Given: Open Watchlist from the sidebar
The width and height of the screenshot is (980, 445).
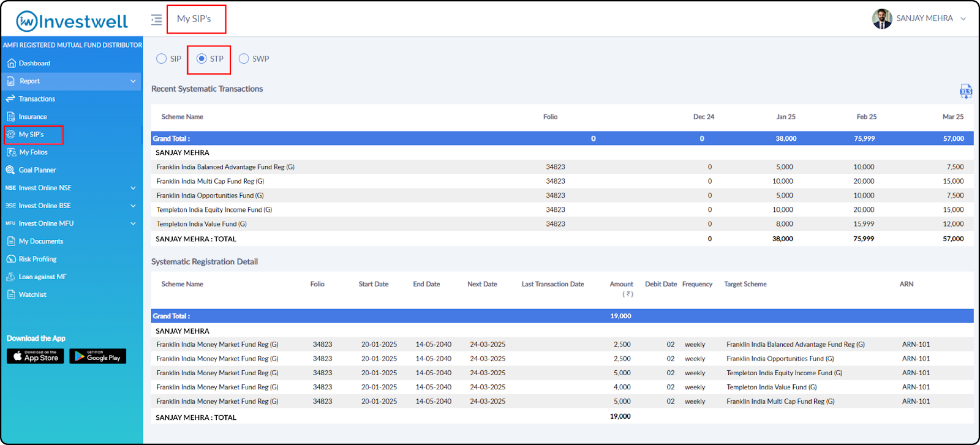Looking at the screenshot, I should (32, 294).
